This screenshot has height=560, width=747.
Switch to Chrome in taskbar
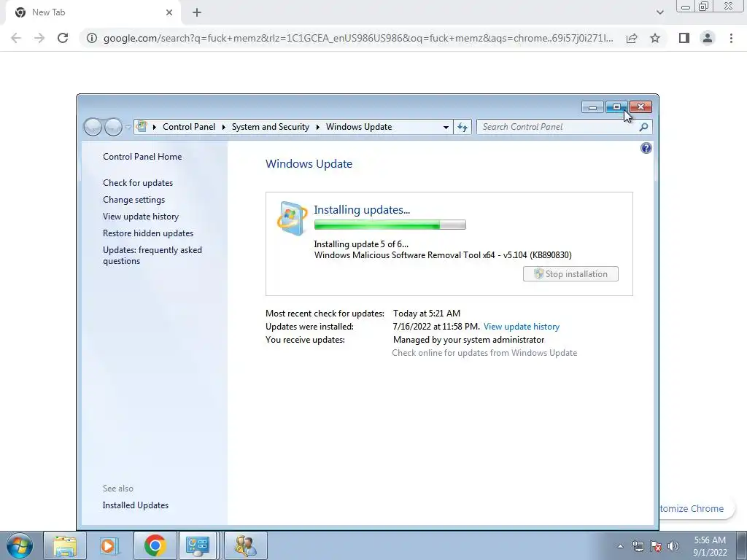click(x=155, y=545)
